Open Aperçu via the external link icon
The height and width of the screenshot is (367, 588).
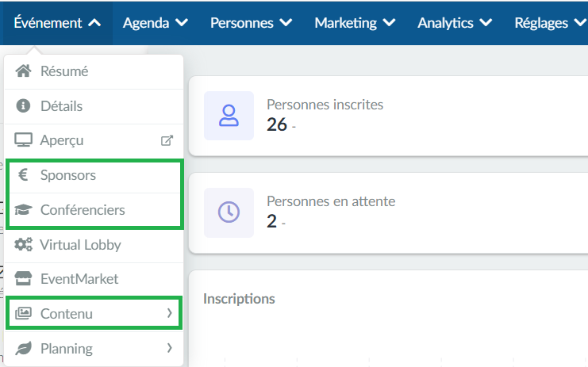point(167,140)
